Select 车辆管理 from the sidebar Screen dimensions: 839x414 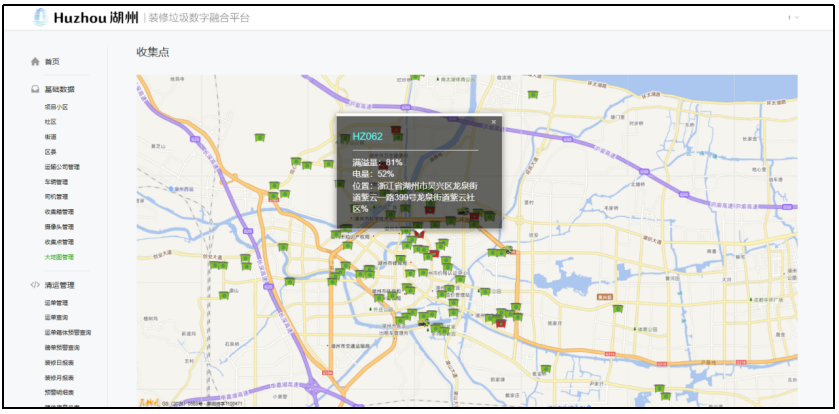pos(55,182)
